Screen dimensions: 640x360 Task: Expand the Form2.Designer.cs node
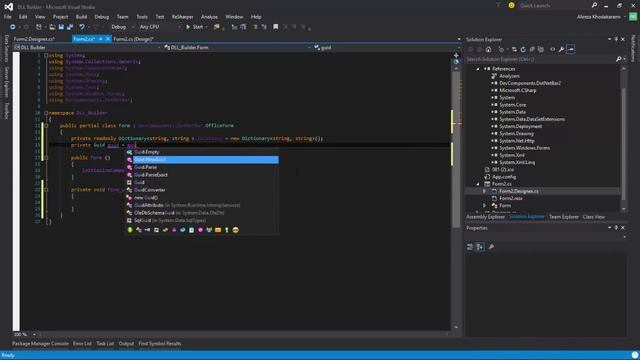coord(484,191)
